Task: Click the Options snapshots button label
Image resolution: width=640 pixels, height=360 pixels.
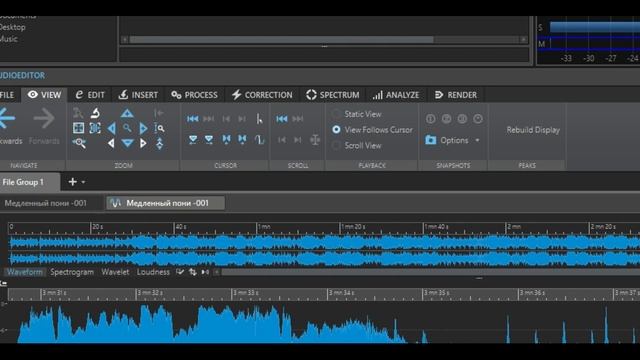Action: coord(454,140)
